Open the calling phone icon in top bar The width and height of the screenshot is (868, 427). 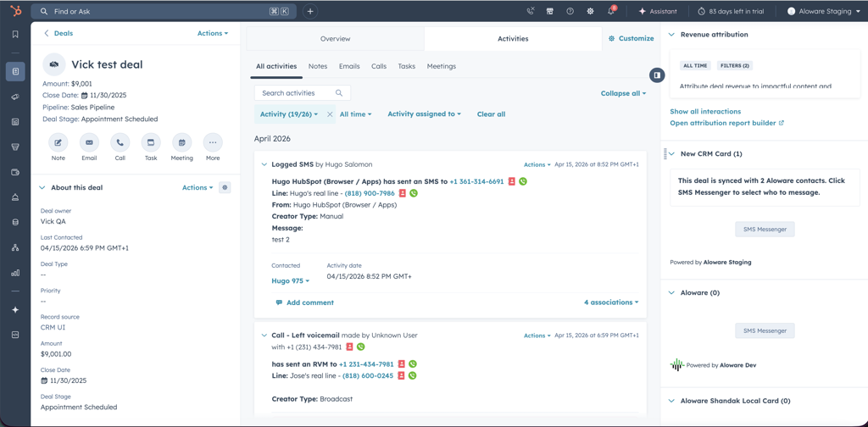531,11
